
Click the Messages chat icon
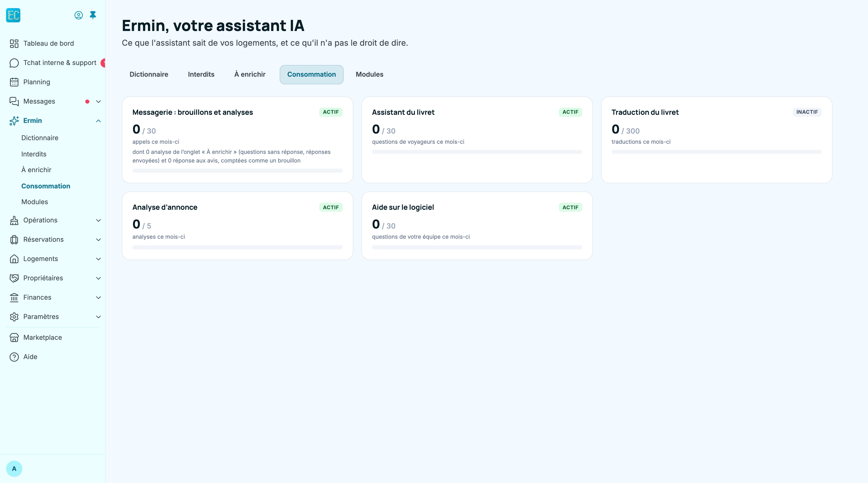pos(14,102)
